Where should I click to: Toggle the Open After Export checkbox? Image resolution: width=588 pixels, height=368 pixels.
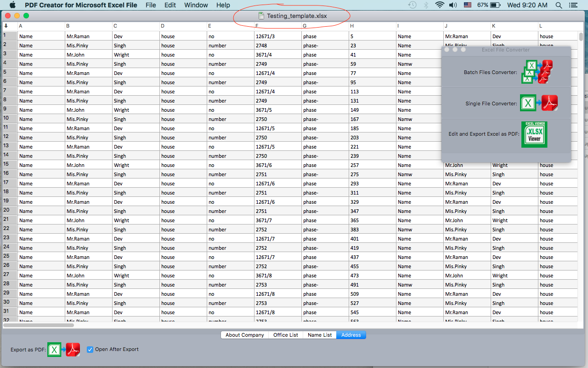[x=90, y=349]
